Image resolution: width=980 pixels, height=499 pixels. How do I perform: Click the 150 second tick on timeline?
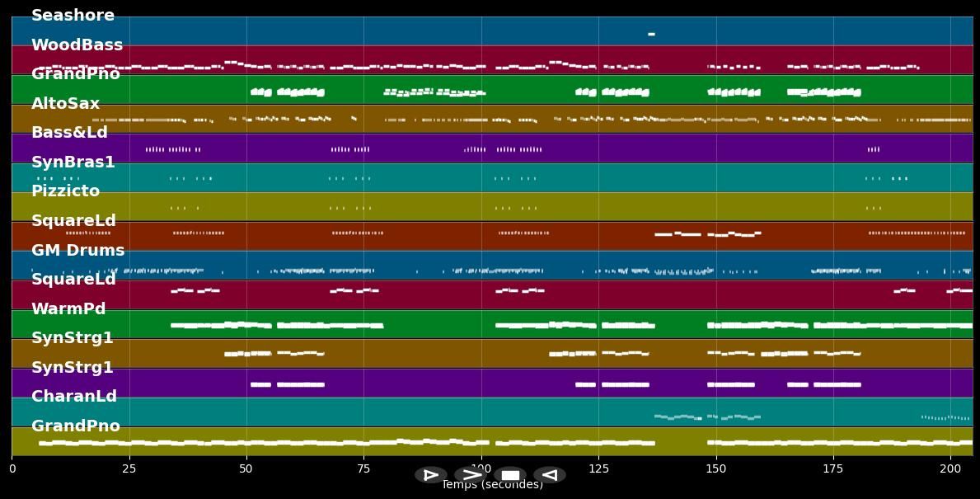coord(716,469)
